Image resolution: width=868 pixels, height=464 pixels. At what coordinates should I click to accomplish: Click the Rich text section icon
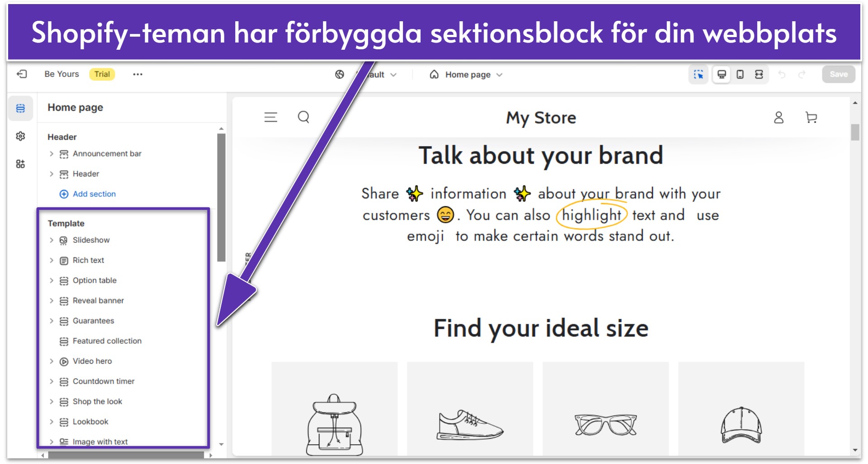pos(64,261)
